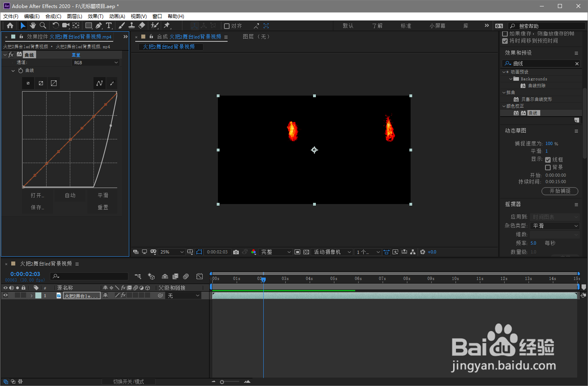Screen dimensions: 588x386
Task: Select the Selection arrow tool
Action: click(23, 26)
